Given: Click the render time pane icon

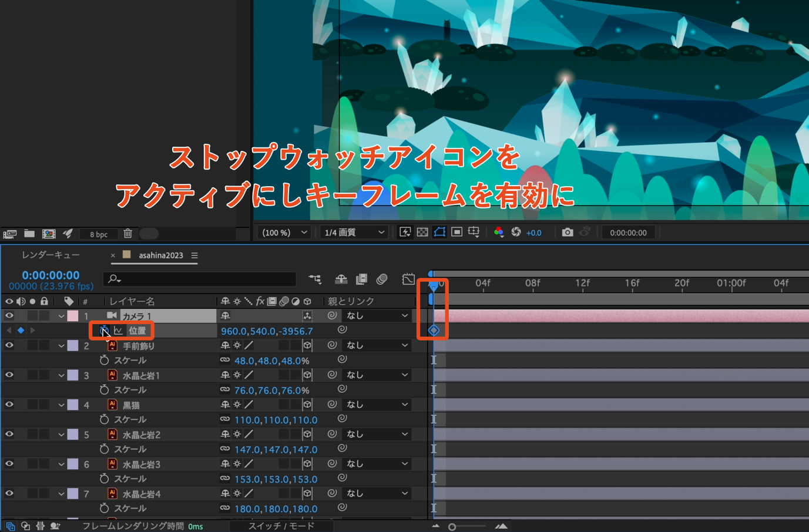Looking at the screenshot, I should click(55, 526).
